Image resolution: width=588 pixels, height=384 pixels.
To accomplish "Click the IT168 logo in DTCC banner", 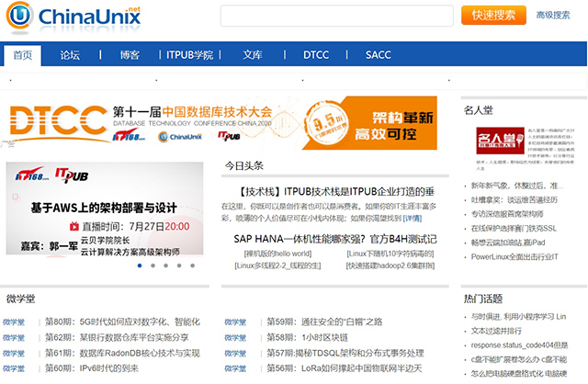I will click(129, 136).
